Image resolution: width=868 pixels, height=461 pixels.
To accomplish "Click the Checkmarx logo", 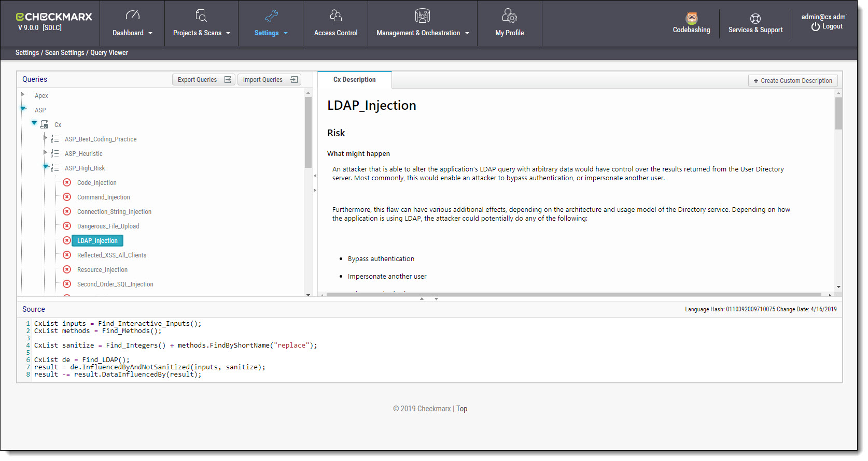I will pyautogui.click(x=54, y=17).
